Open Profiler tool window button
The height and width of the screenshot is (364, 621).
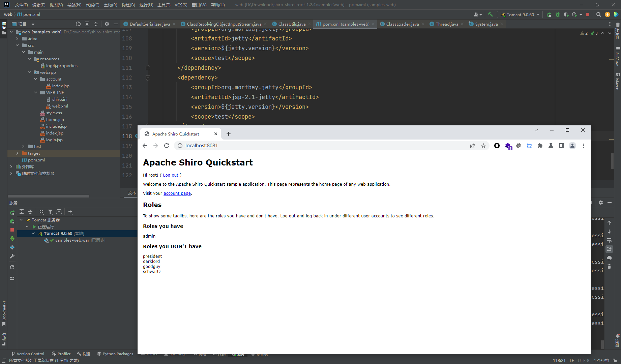(61, 354)
